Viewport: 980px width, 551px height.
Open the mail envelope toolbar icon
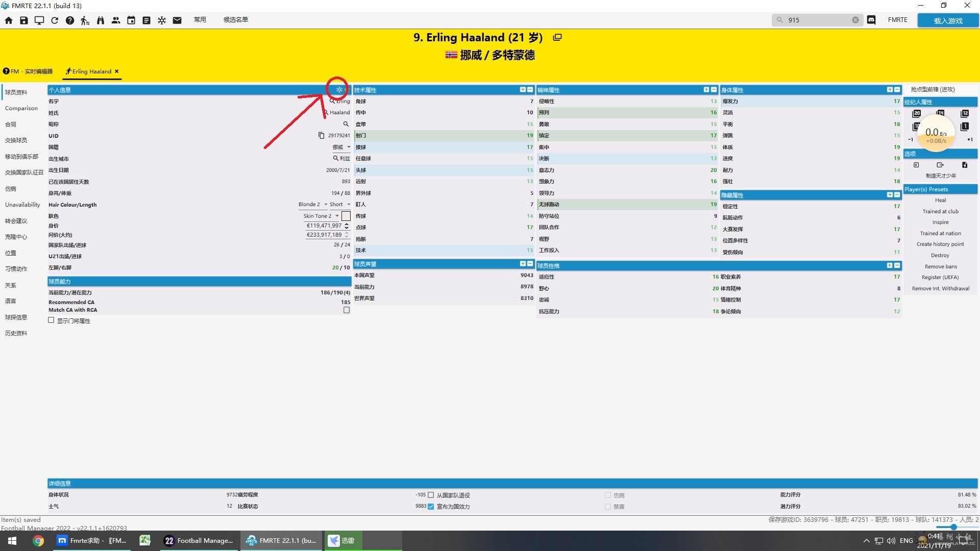[177, 20]
